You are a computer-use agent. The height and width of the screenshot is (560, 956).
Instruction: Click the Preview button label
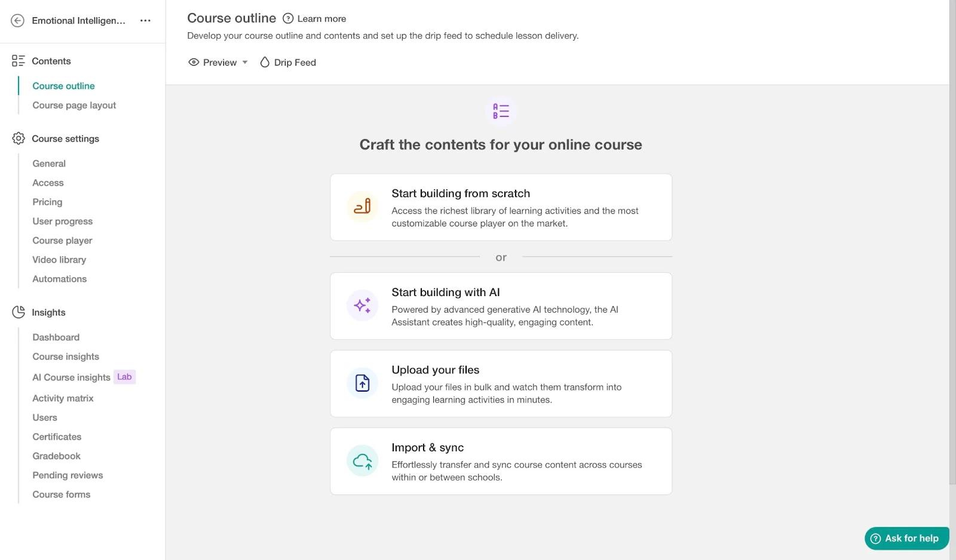(x=220, y=62)
